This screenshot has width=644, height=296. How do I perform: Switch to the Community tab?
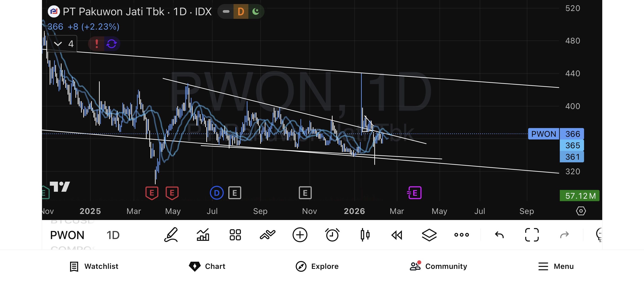439,266
